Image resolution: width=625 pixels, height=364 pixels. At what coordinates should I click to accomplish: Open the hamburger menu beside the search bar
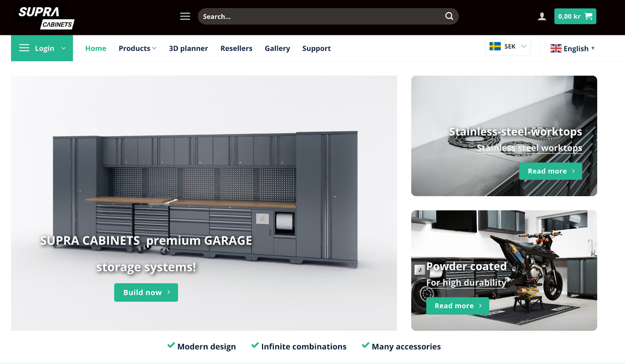(x=185, y=16)
